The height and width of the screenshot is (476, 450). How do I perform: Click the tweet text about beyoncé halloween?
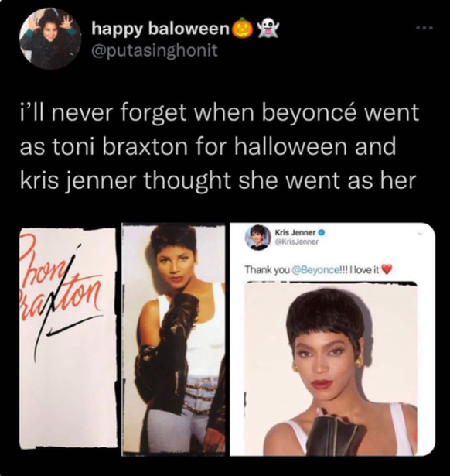[220, 146]
